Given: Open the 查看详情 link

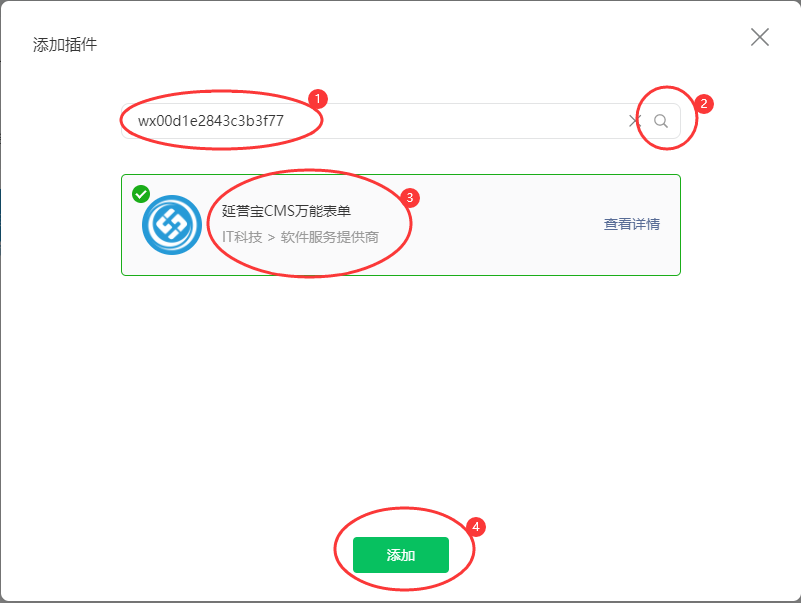Looking at the screenshot, I should coord(631,224).
